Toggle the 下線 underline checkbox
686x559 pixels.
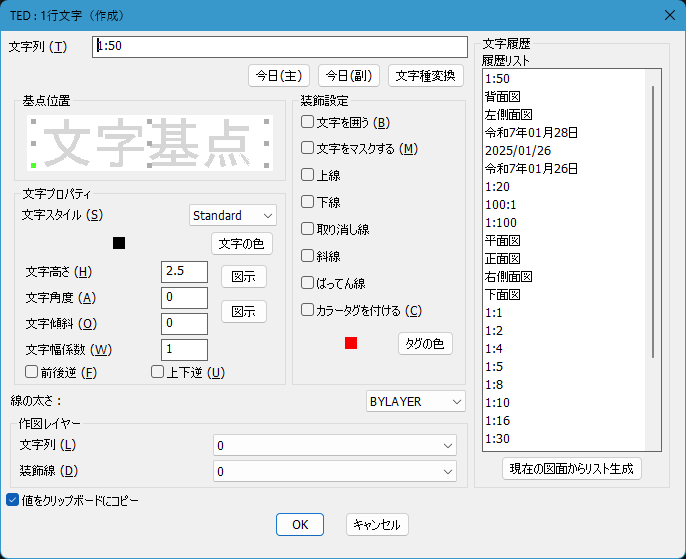pyautogui.click(x=308, y=202)
